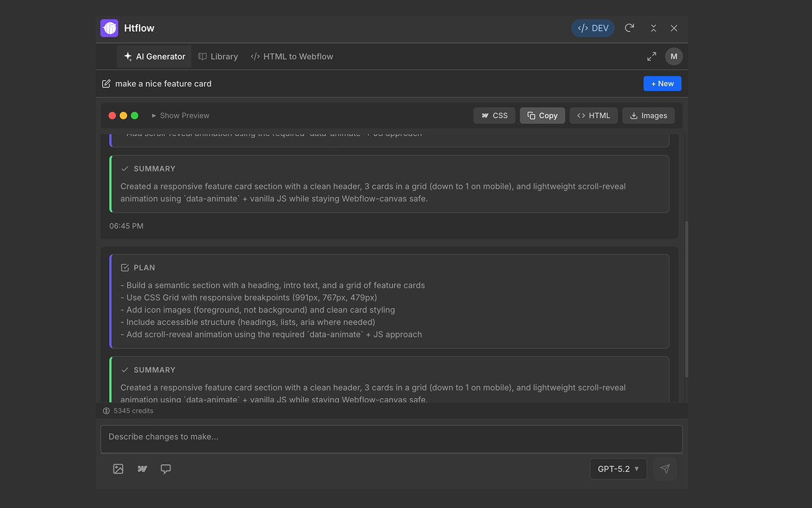The image size is (812, 508).
Task: Open the user avatar M menu
Action: [674, 57]
